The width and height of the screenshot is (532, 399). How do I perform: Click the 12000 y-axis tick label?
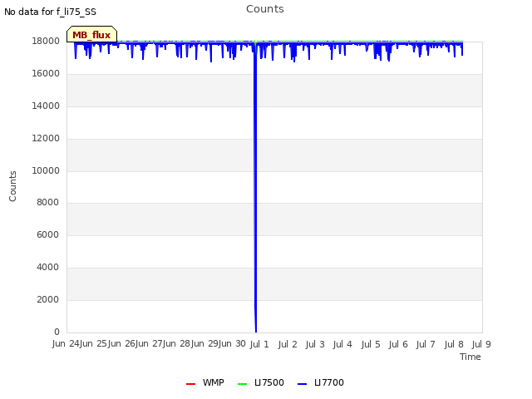pyautogui.click(x=46, y=138)
